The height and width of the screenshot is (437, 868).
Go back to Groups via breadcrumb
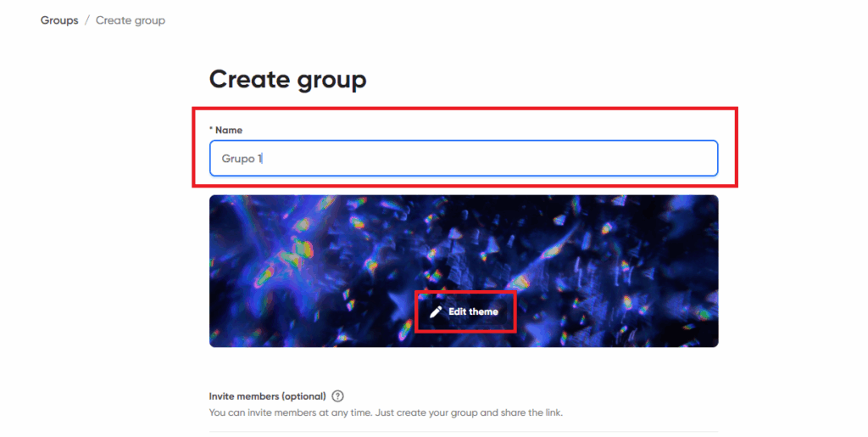[x=59, y=20]
